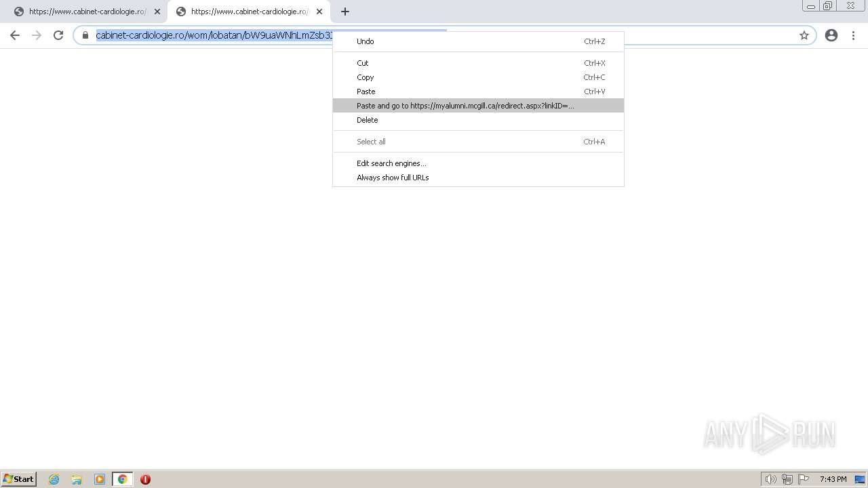Restore down the Chrome window

[x=828, y=6]
